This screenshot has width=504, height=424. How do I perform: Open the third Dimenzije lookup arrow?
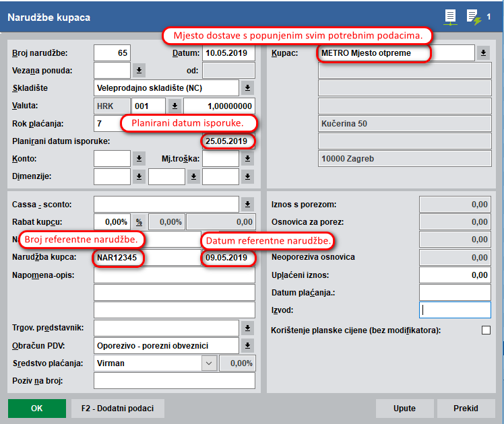247,176
